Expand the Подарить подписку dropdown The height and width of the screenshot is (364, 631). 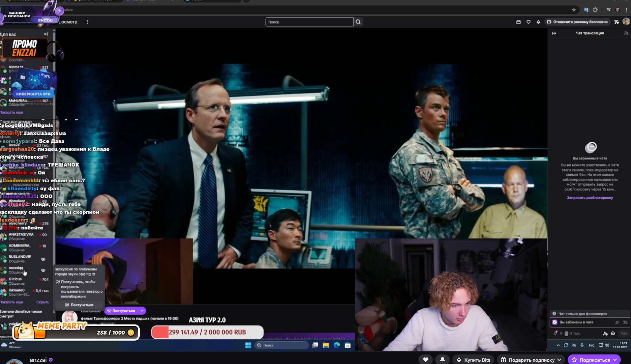pos(559,360)
